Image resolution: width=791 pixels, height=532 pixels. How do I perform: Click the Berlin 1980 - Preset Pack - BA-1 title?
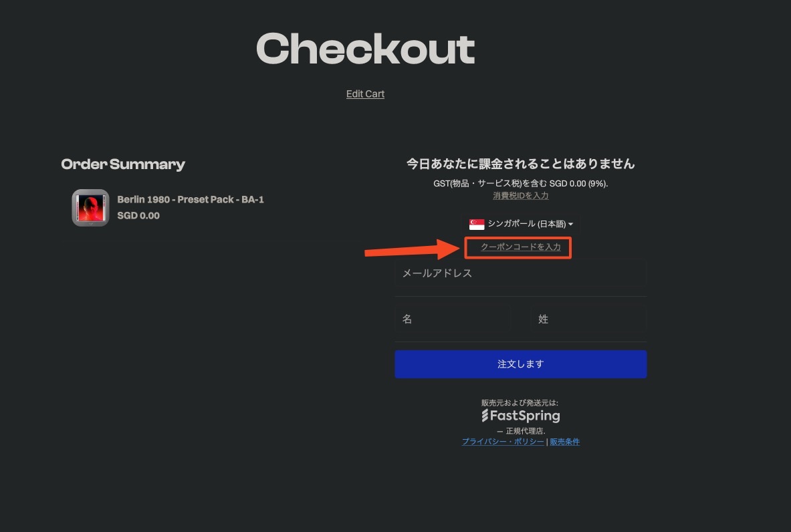(x=191, y=200)
